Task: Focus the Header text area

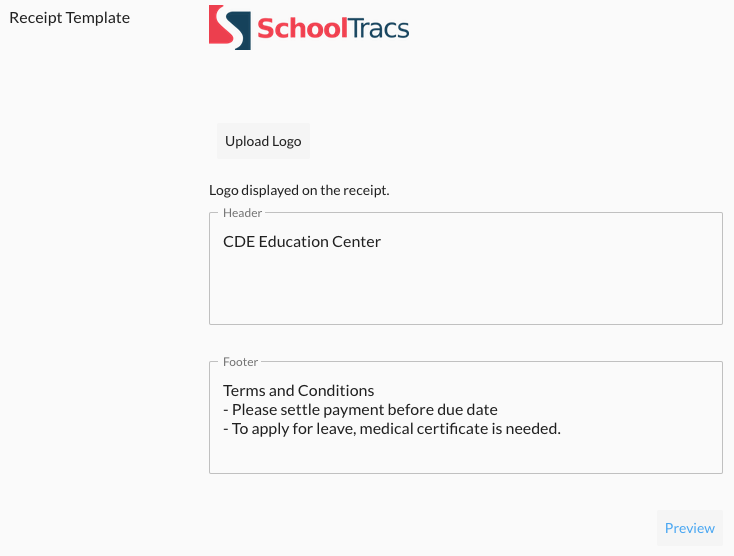Action: 465,285
